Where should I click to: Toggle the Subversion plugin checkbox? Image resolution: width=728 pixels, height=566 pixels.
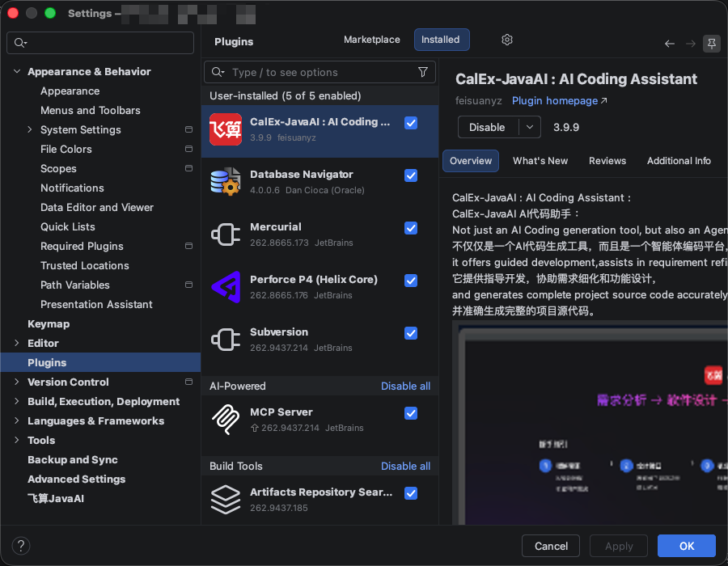point(411,333)
